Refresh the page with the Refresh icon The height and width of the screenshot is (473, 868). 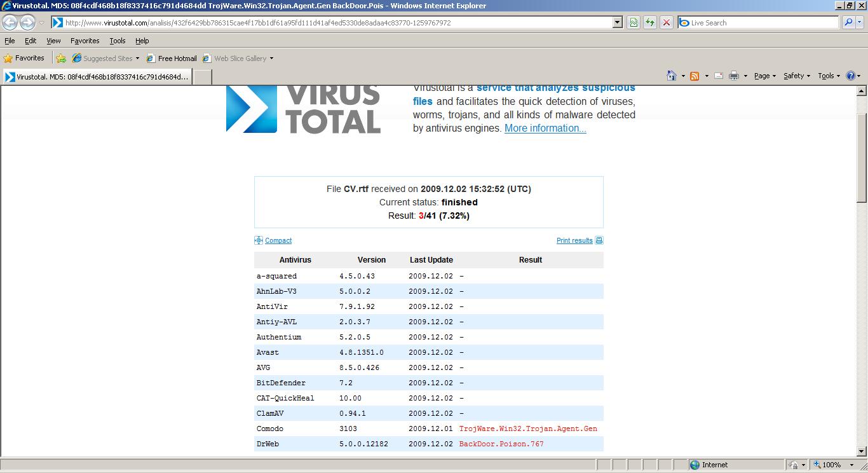pos(650,22)
